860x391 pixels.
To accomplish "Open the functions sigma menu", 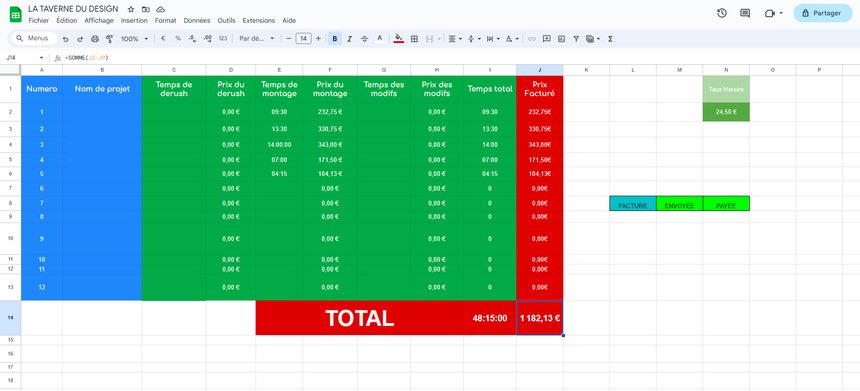I will point(610,39).
